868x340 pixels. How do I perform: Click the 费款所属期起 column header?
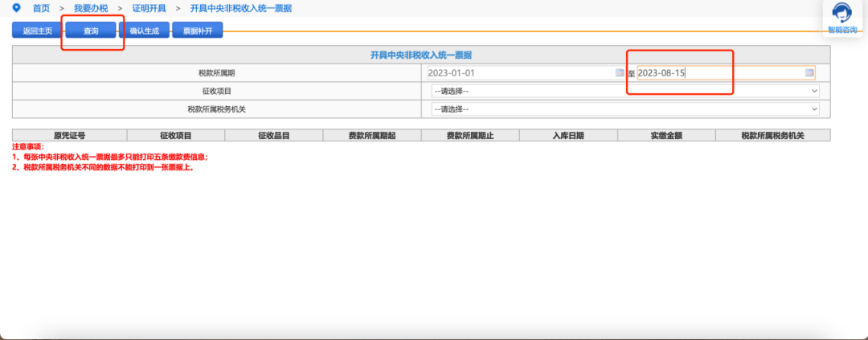point(371,136)
